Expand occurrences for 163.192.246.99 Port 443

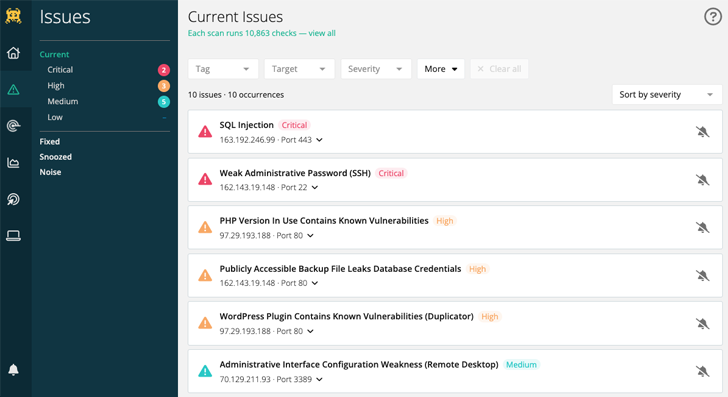(x=319, y=140)
